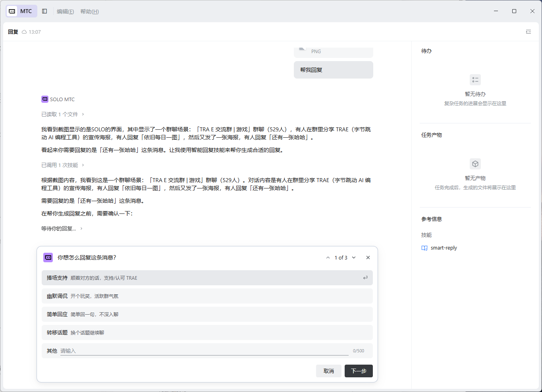Click the 暂无待办 checklist icon

[x=475, y=80]
